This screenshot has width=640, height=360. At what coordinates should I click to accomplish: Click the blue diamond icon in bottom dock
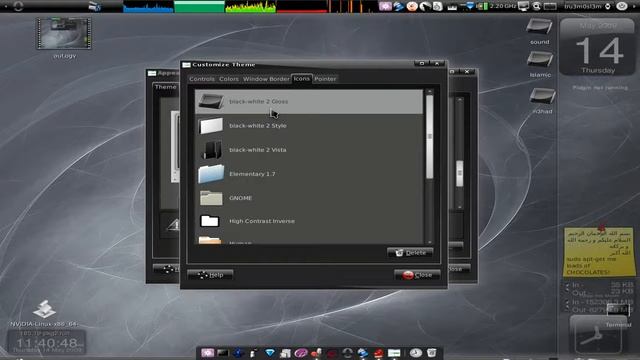(270, 353)
